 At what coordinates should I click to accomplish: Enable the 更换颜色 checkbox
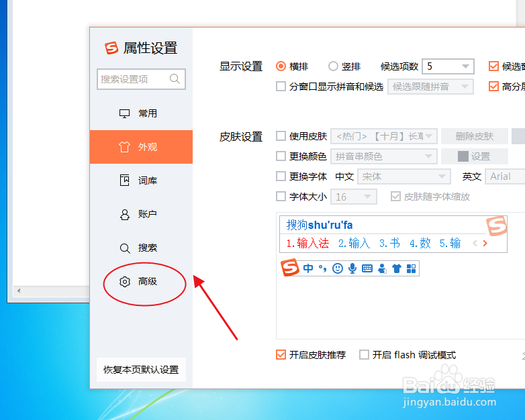coord(281,156)
